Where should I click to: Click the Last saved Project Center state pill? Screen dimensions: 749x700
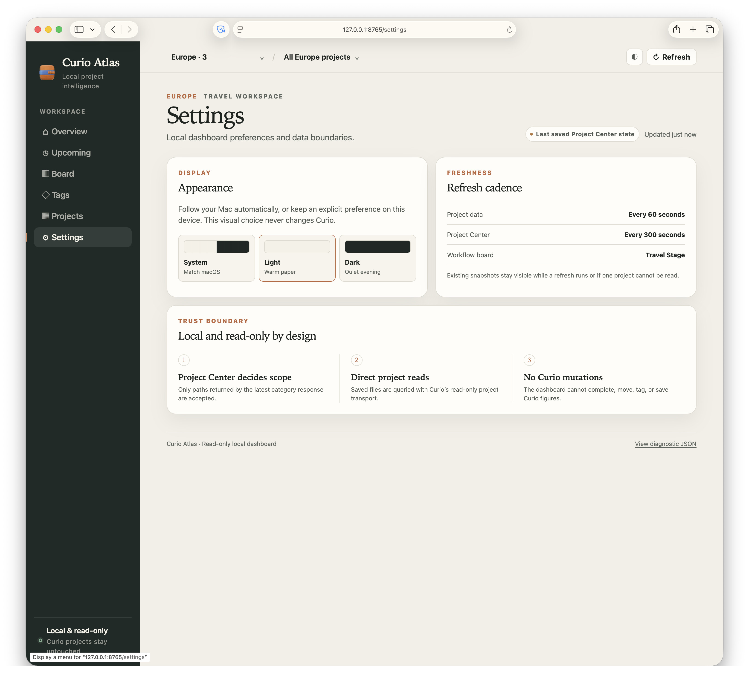582,134
